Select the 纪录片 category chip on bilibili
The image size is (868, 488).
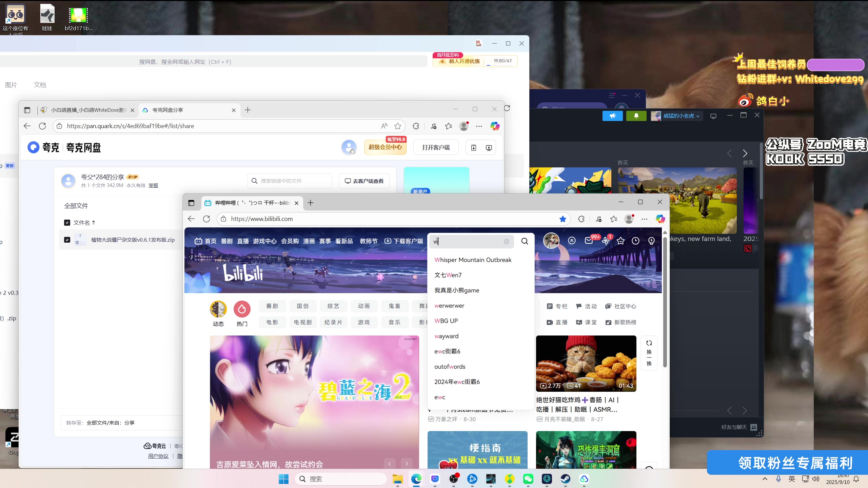tap(333, 322)
